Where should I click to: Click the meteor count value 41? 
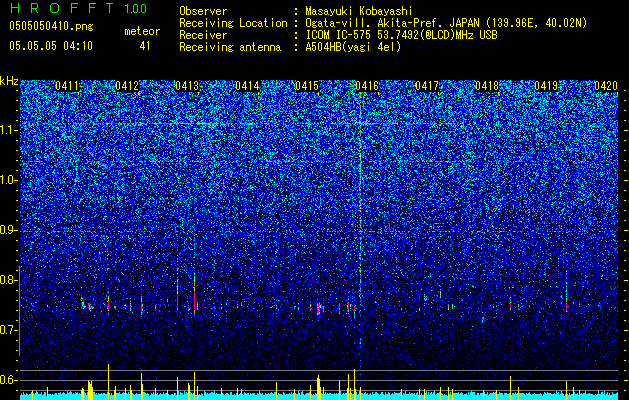point(145,46)
